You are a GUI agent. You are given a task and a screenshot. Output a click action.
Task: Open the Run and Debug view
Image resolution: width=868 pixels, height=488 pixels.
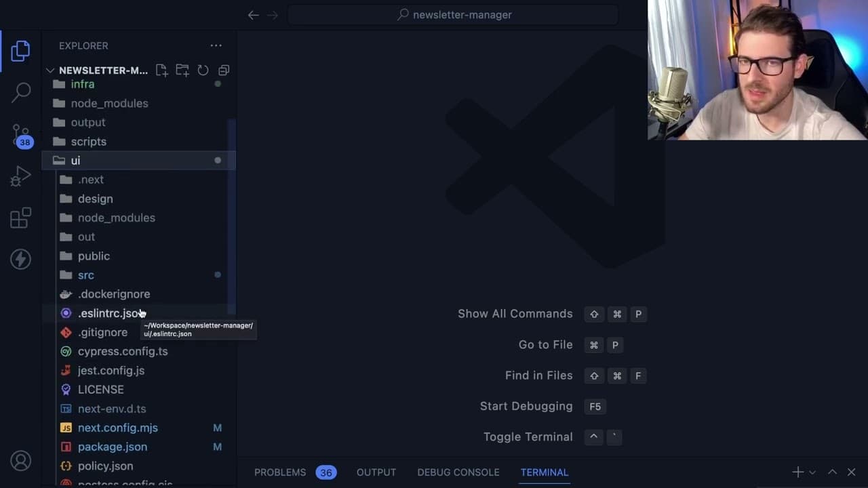click(20, 176)
